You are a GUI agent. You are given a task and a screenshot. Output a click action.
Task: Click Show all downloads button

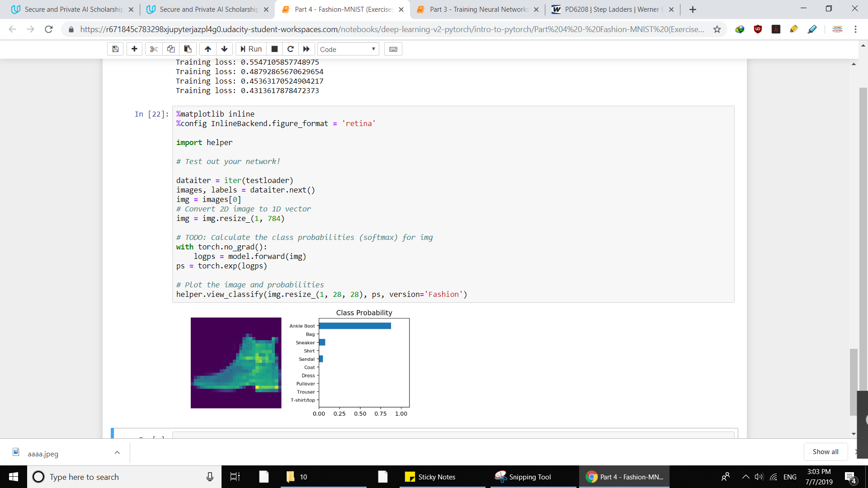[x=825, y=452]
